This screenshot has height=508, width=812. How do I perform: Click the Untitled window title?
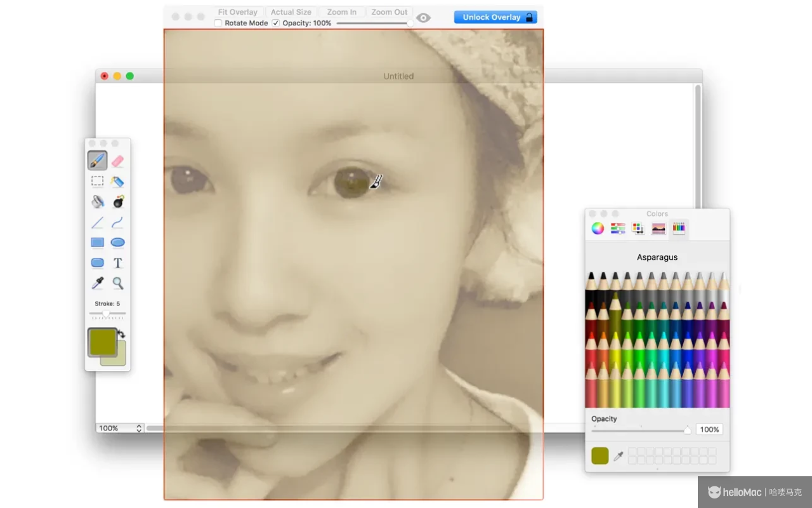398,76
